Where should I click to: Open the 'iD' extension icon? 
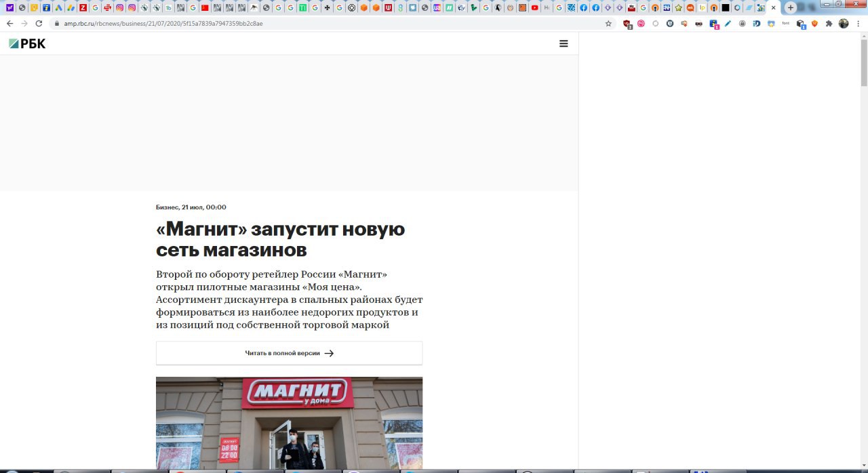coord(757,23)
